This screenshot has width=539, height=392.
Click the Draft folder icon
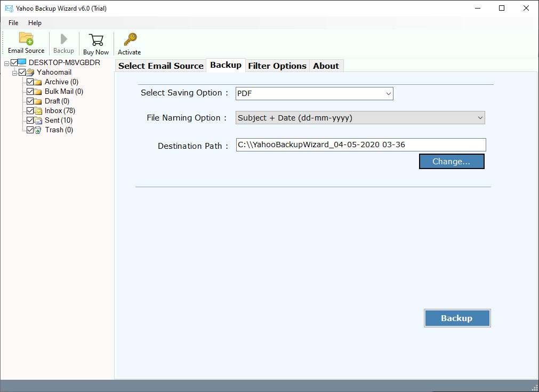[38, 101]
